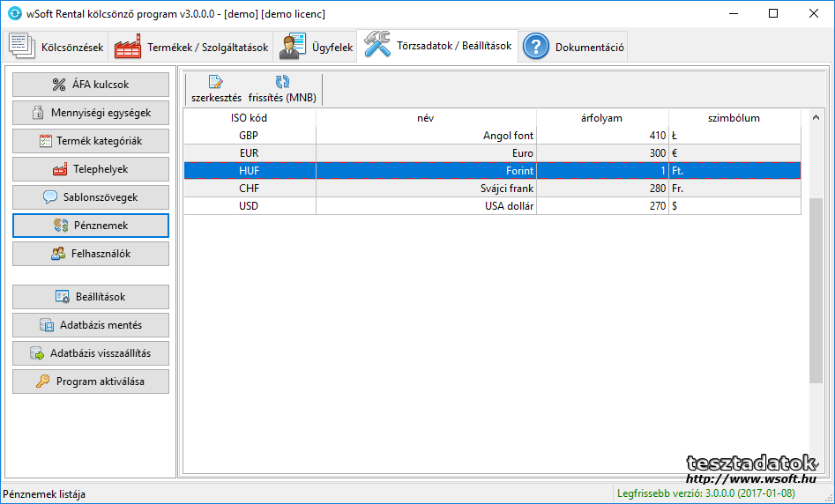Click the Svájci frank name cell
The height and width of the screenshot is (504, 835).
click(426, 189)
